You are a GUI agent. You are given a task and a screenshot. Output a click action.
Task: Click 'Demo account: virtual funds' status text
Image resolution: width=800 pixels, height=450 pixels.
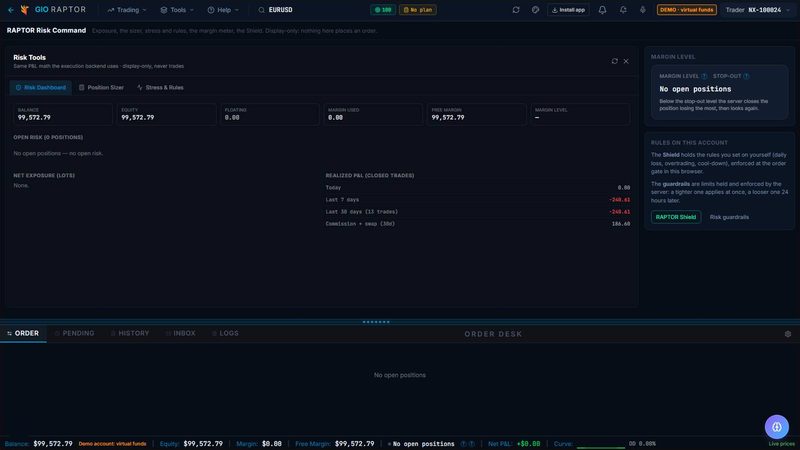112,444
